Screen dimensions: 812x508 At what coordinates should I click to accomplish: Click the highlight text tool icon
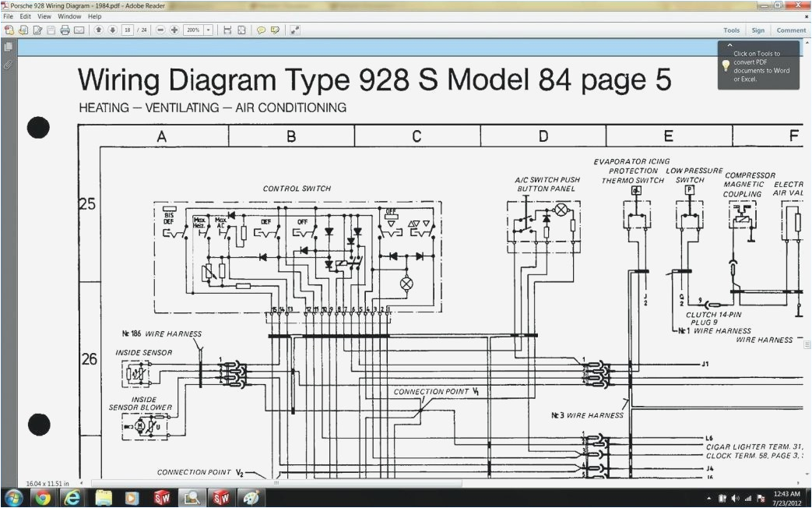275,30
